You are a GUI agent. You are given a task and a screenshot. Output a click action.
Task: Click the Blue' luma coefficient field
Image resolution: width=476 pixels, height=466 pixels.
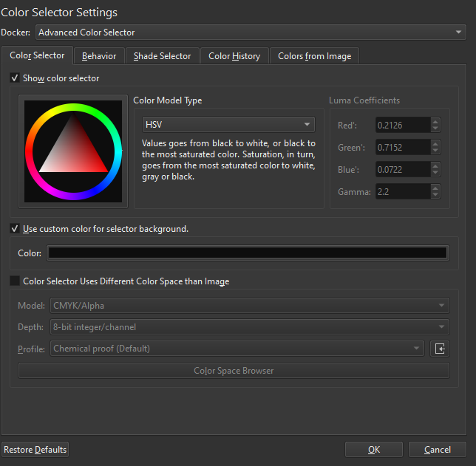click(403, 169)
